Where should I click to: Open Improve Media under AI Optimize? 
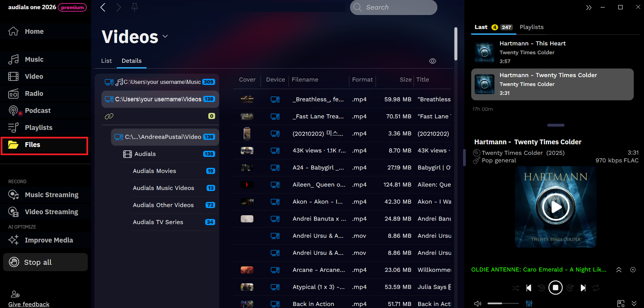tap(49, 240)
